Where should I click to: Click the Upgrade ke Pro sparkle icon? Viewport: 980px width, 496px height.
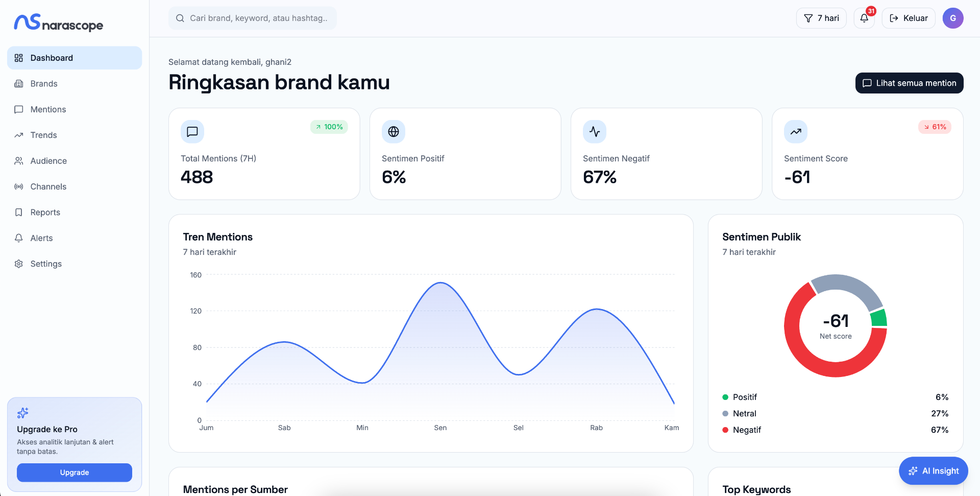pos(23,413)
